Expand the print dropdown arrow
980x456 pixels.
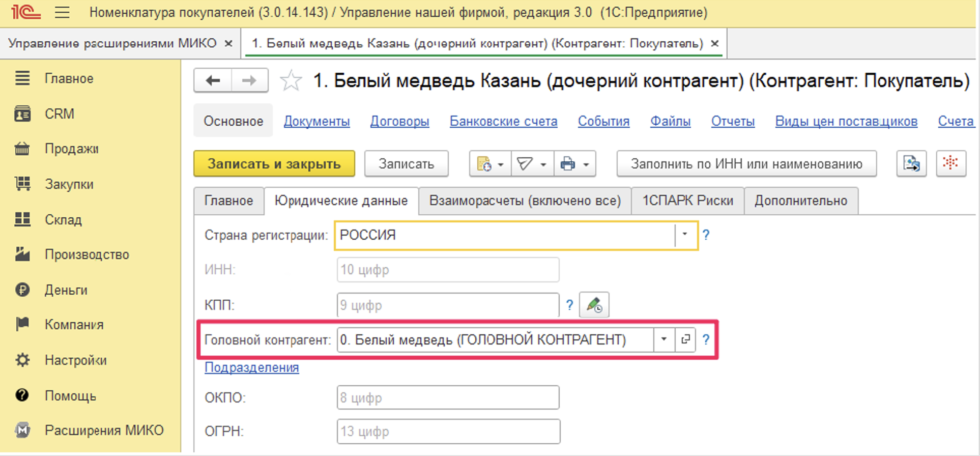pos(586,164)
